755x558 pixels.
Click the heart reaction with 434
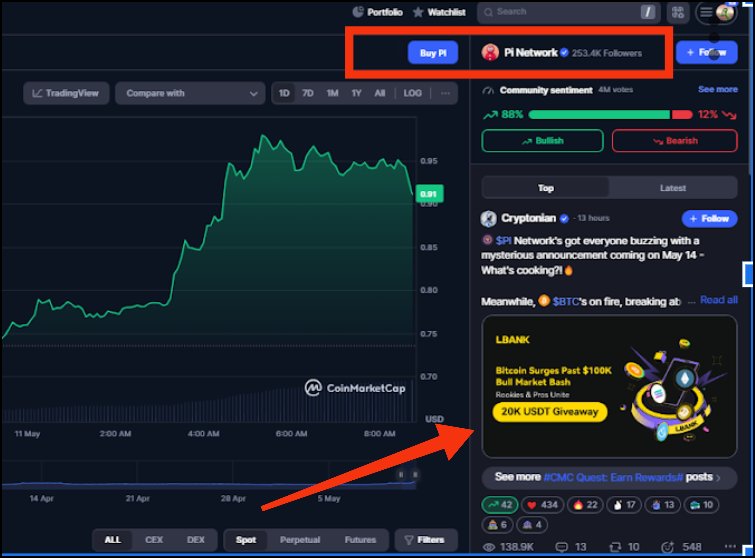coord(542,505)
